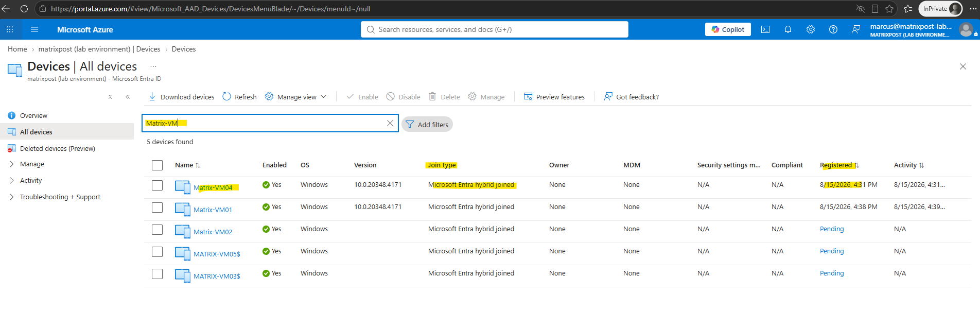
Task: Collapse the left navigation menu
Action: pyautogui.click(x=128, y=97)
